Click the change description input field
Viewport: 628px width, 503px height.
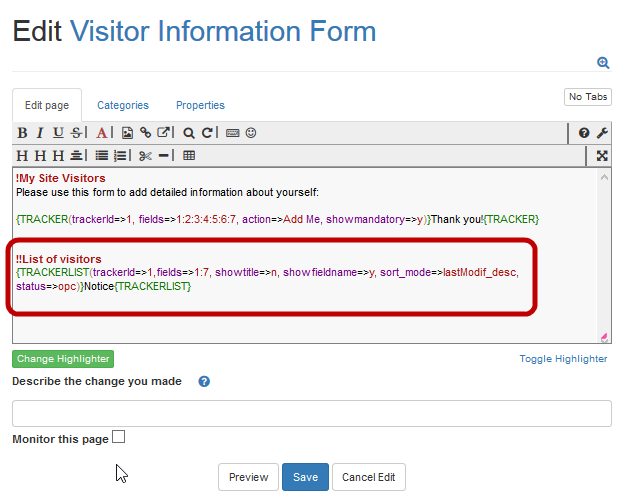click(x=311, y=413)
